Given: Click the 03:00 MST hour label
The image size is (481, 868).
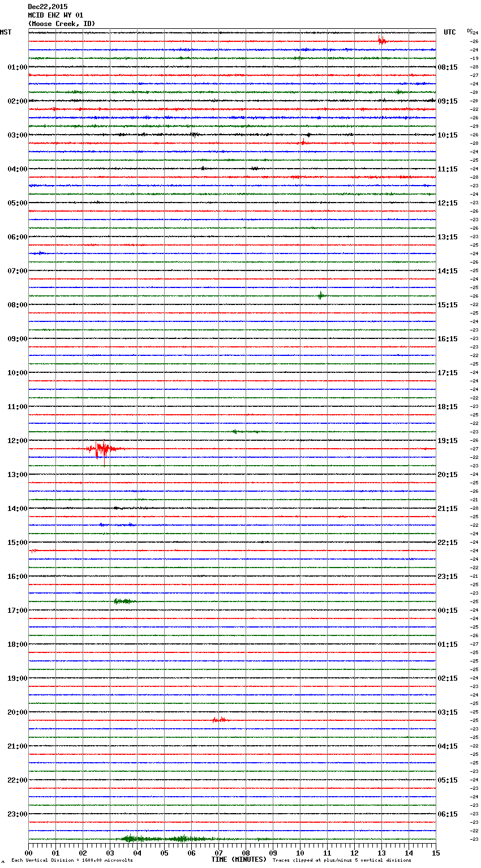Looking at the screenshot, I should (x=17, y=135).
